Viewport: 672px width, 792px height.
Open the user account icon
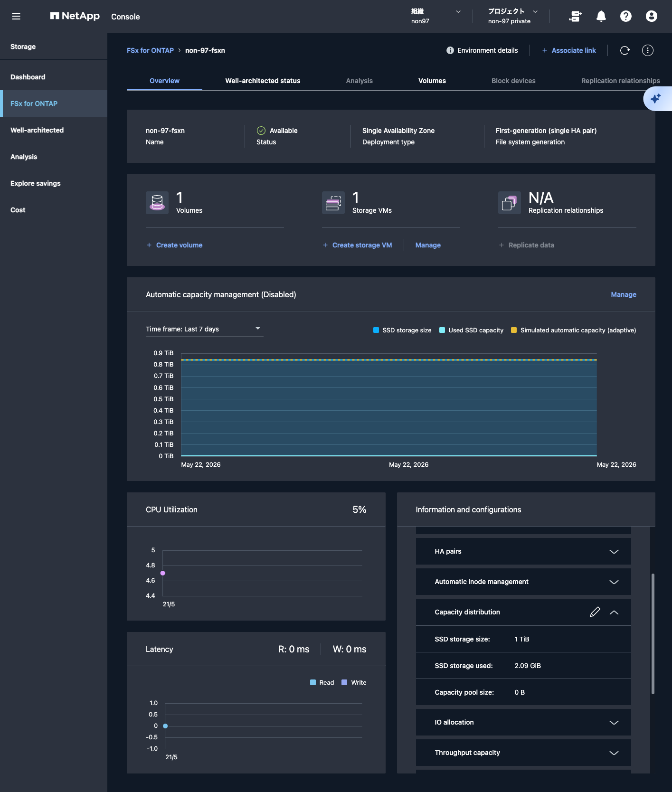(652, 16)
